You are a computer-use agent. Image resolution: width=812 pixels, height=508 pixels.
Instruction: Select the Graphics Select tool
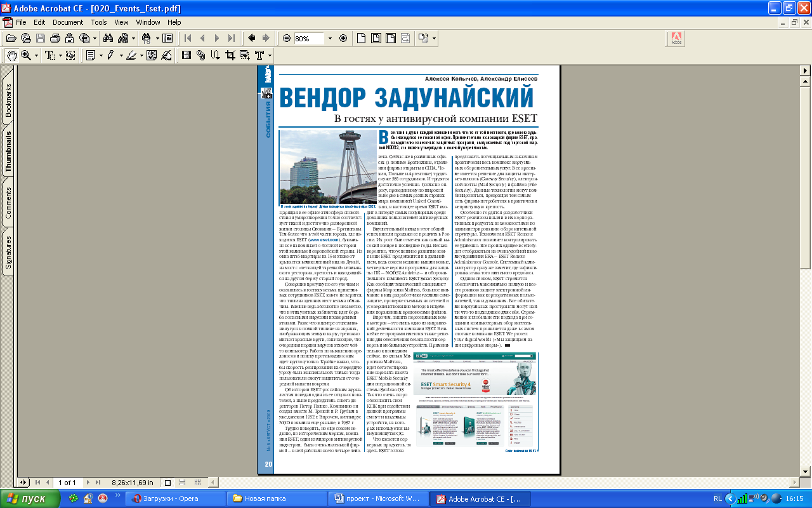tap(70, 55)
